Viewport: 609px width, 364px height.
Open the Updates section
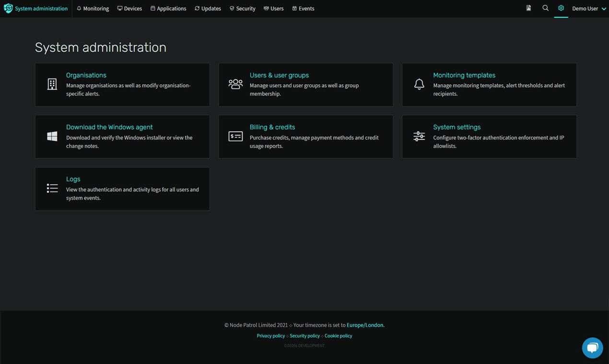coord(207,8)
